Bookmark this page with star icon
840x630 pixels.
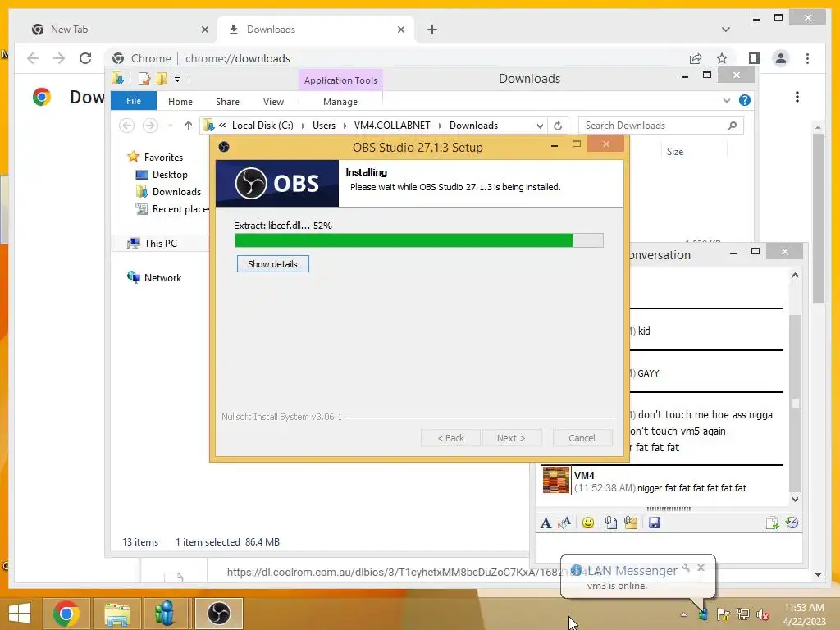click(x=722, y=58)
